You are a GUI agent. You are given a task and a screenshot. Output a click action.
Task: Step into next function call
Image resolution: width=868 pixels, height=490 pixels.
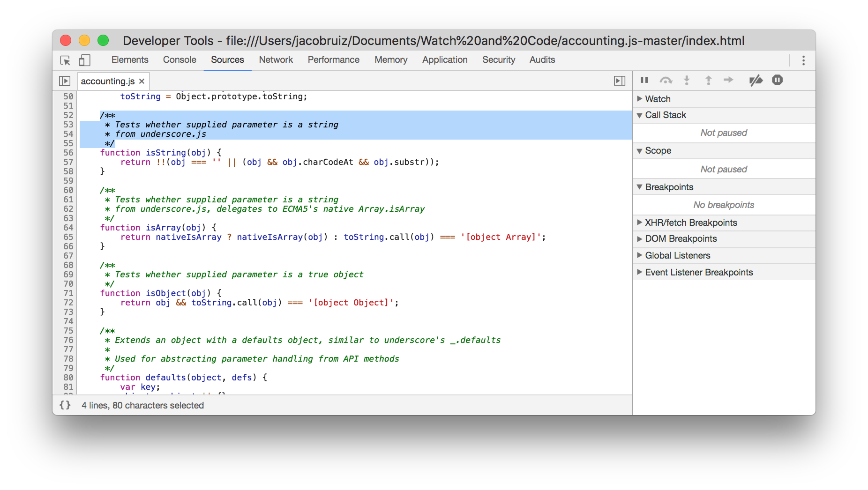coord(687,80)
